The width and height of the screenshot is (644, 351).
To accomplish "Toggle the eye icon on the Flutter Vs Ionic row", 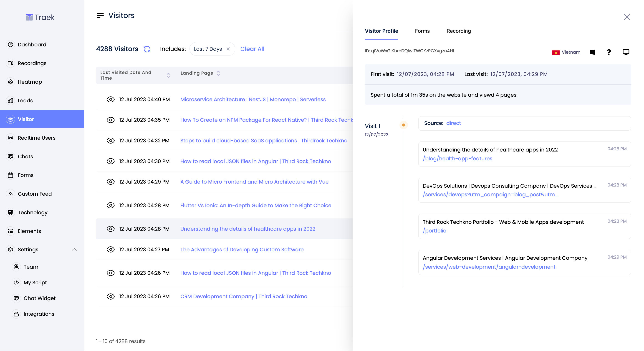I will click(111, 205).
